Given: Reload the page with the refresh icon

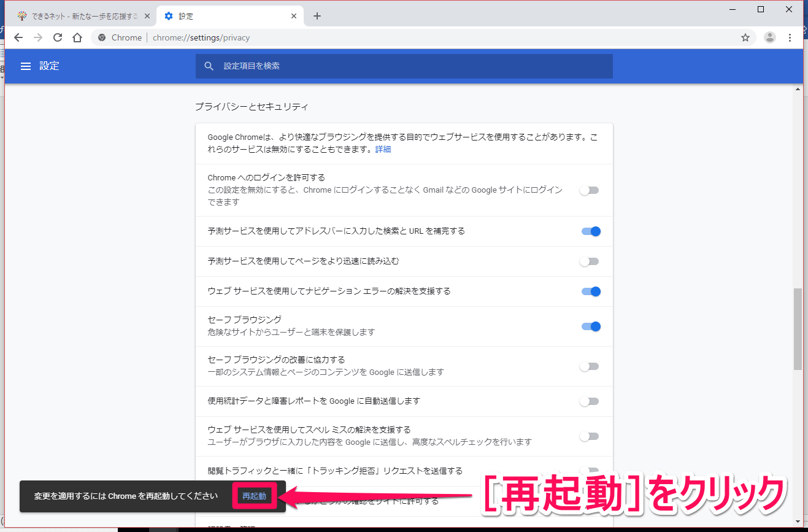Looking at the screenshot, I should [x=58, y=37].
